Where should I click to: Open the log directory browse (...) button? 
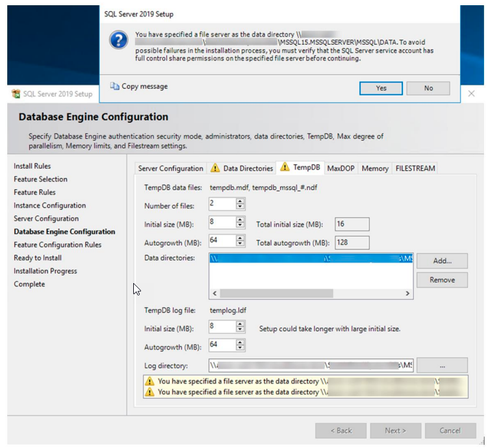pyautogui.click(x=442, y=366)
